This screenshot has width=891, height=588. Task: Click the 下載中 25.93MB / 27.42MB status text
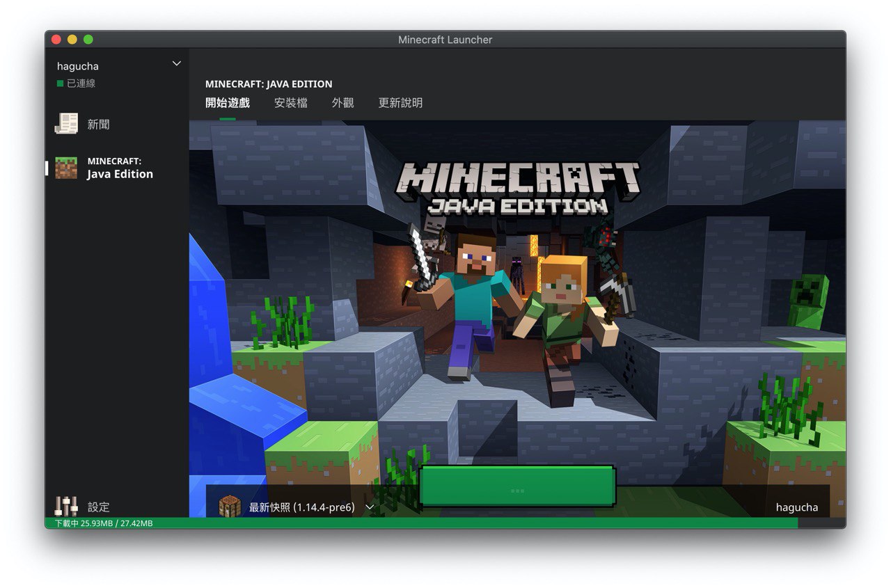coord(102,523)
